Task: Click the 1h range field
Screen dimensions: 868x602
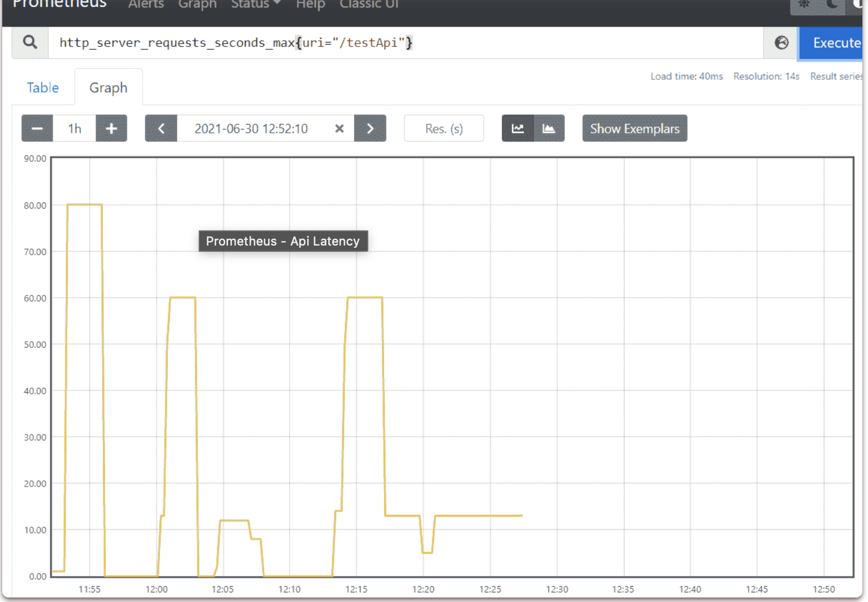Action: [x=75, y=128]
